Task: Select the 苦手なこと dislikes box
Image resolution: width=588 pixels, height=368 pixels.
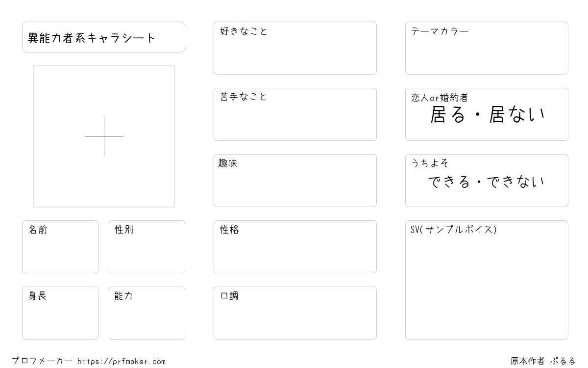Action: click(x=295, y=114)
